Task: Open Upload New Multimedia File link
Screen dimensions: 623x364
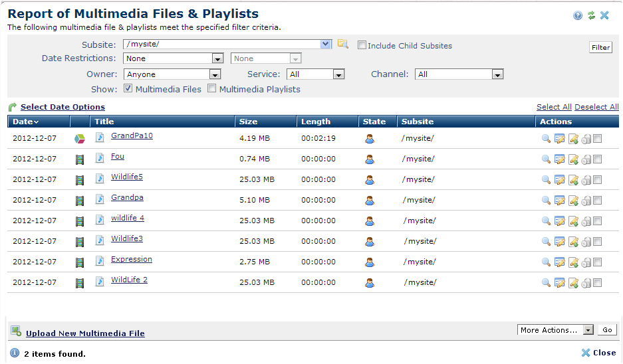Action: point(85,333)
